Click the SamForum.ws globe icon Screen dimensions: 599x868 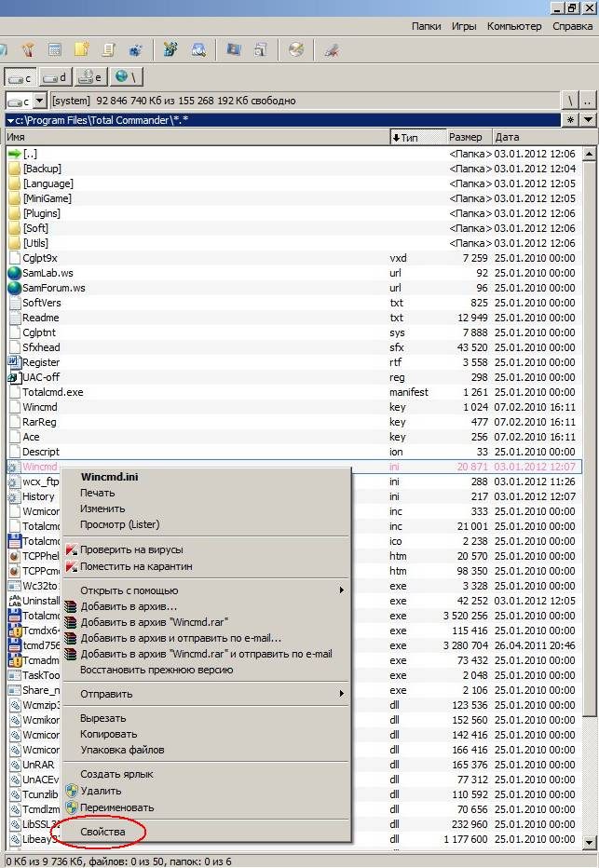(14, 288)
